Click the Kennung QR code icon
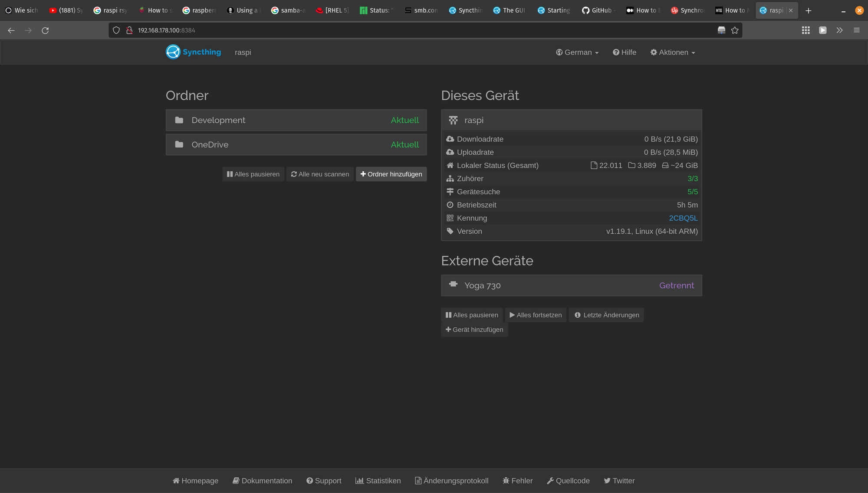 point(450,218)
